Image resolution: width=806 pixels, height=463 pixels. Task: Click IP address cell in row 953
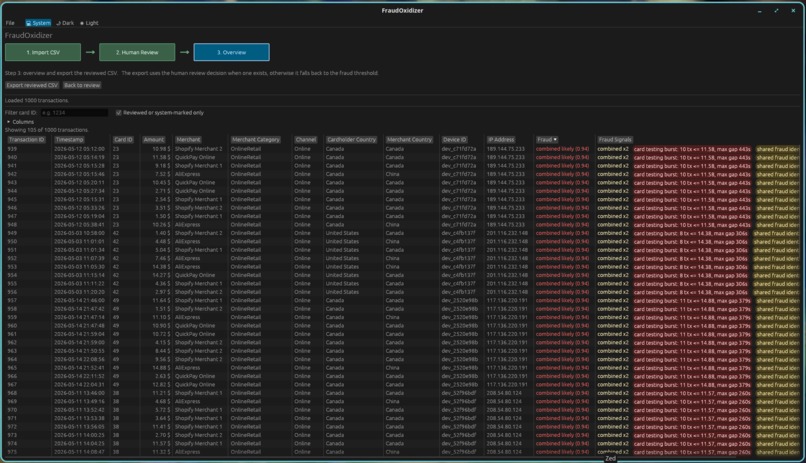pos(507,267)
